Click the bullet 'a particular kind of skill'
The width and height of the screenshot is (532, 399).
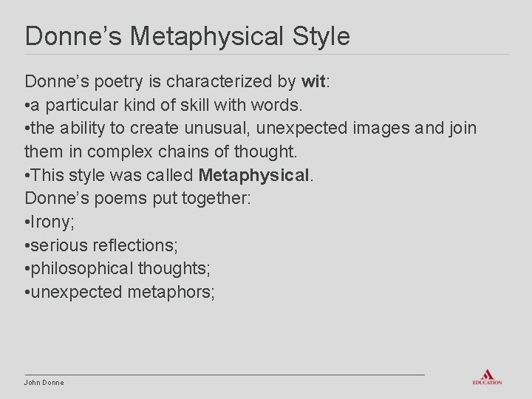(x=163, y=105)
